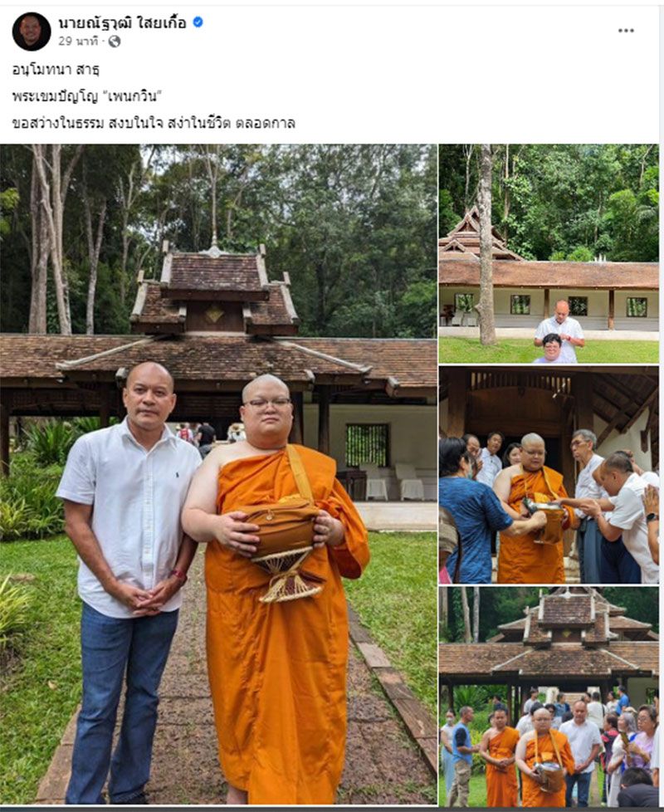Click the 29 นาที post timestamp
664x812 pixels.
click(78, 42)
